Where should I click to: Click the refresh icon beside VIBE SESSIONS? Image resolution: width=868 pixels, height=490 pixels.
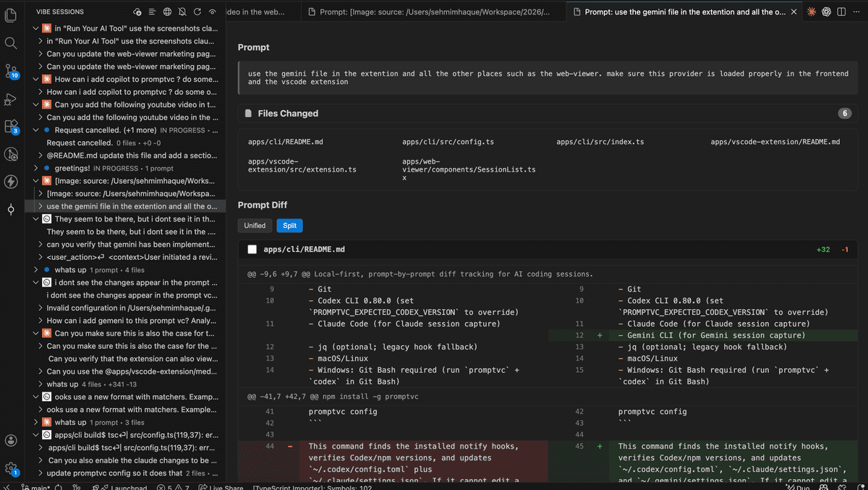[197, 12]
